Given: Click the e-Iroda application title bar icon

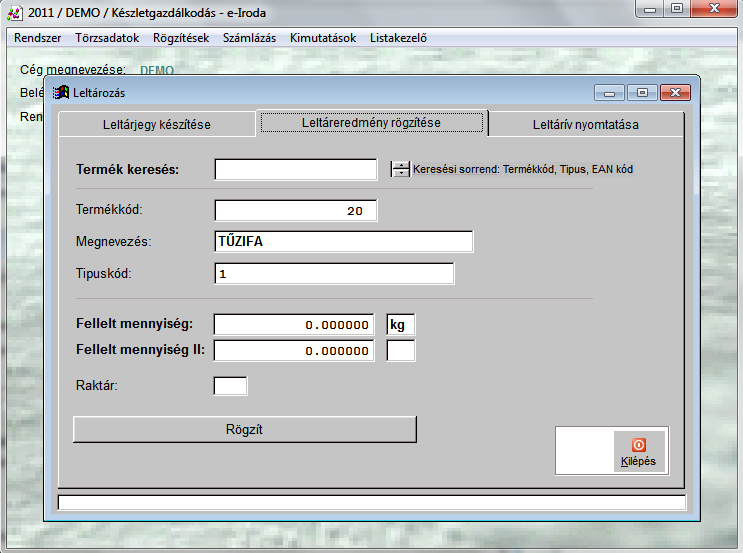Looking at the screenshot, I should point(14,12).
